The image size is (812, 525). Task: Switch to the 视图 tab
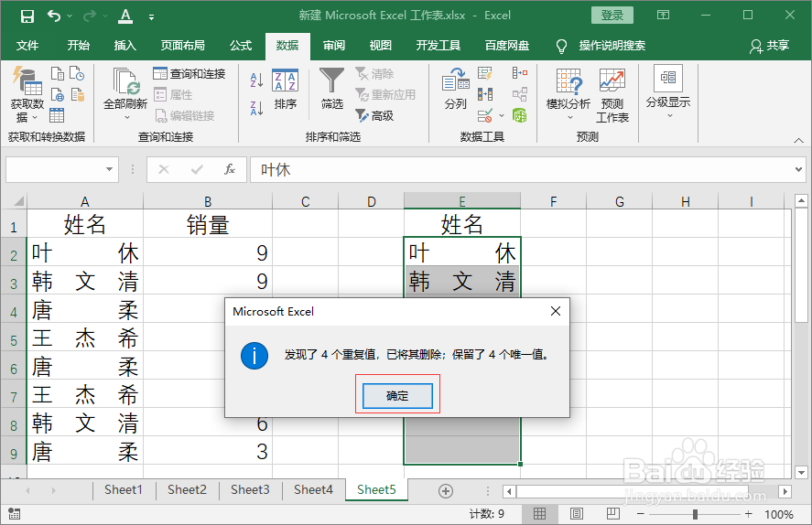(x=381, y=46)
